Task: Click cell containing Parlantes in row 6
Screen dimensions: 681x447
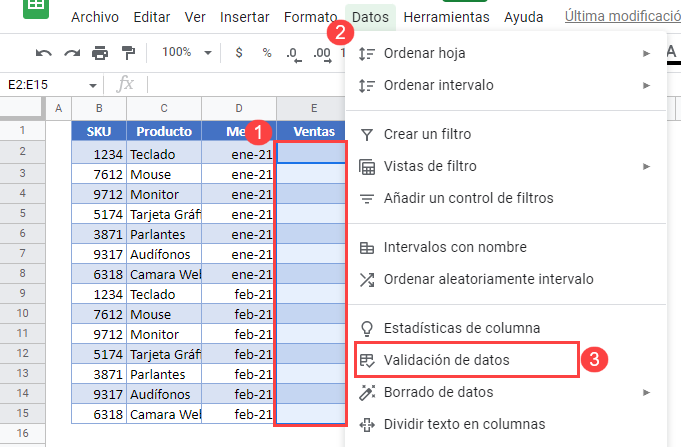Action: [x=164, y=234]
